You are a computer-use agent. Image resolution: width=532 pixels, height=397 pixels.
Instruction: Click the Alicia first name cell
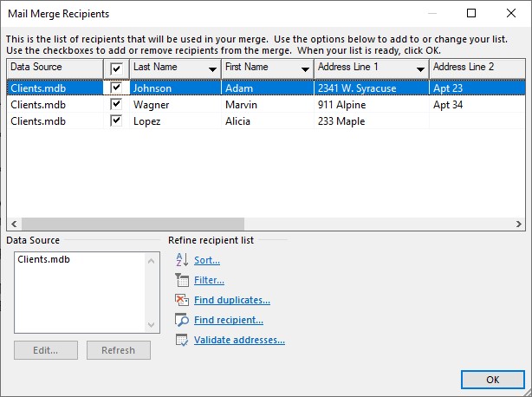268,121
